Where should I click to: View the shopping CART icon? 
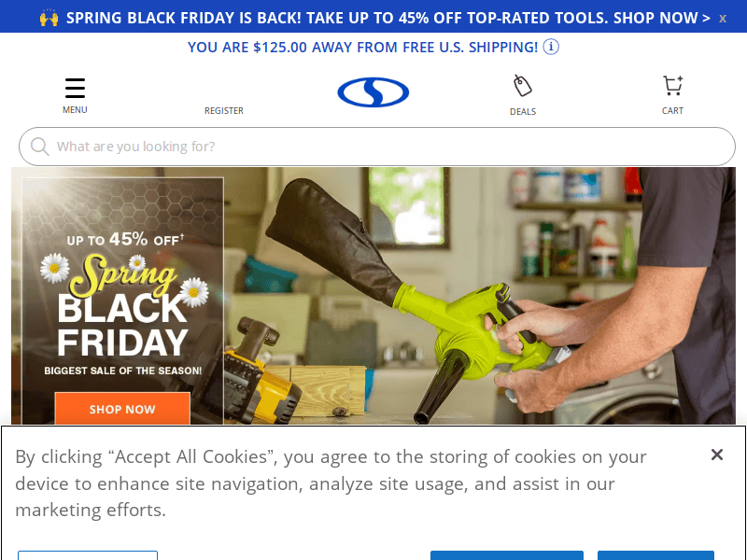(672, 86)
